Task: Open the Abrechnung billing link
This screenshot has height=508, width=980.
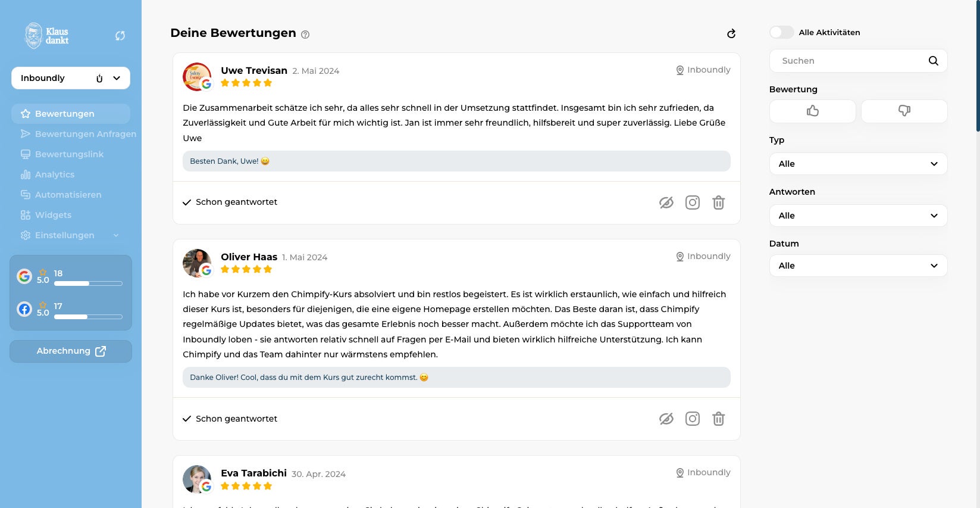Action: [x=71, y=351]
